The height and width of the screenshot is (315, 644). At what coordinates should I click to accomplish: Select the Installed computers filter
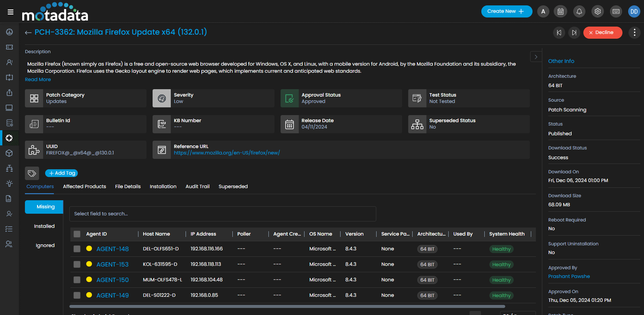coord(44,226)
